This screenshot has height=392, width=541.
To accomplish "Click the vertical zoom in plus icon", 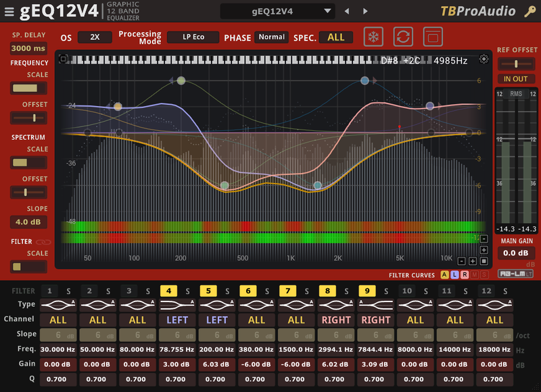I will click(x=484, y=250).
